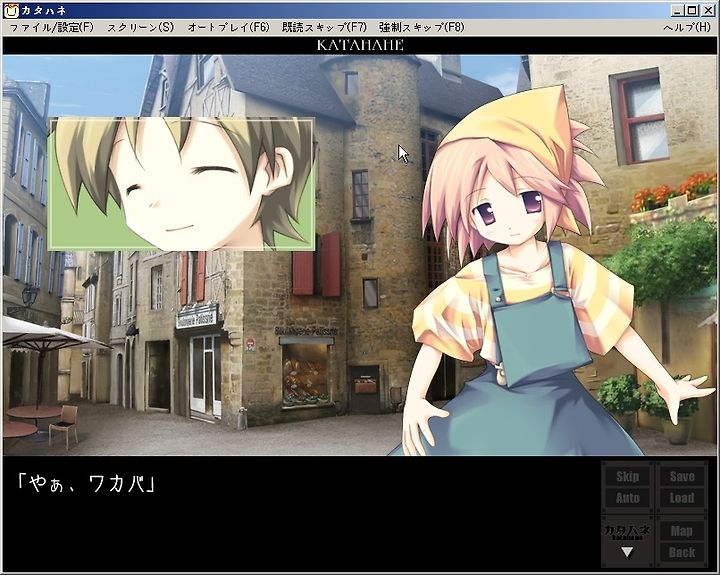Click the Save button
720x575 pixels.
click(682, 476)
